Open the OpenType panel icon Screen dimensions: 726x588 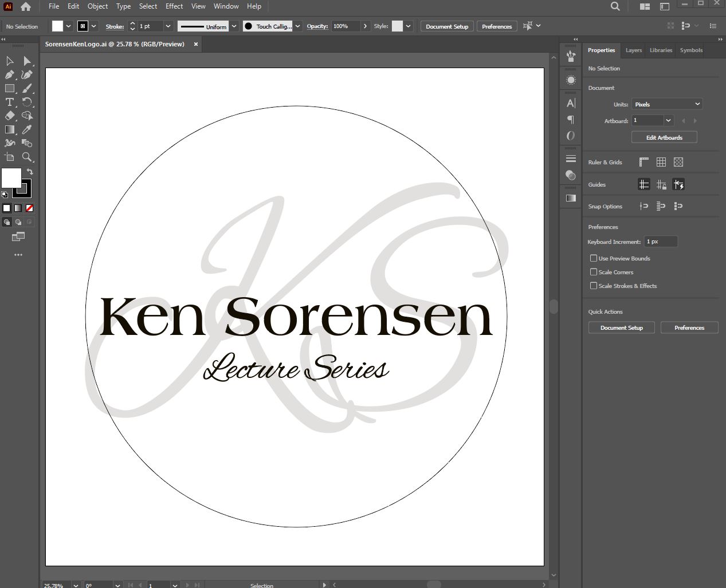[x=571, y=136]
